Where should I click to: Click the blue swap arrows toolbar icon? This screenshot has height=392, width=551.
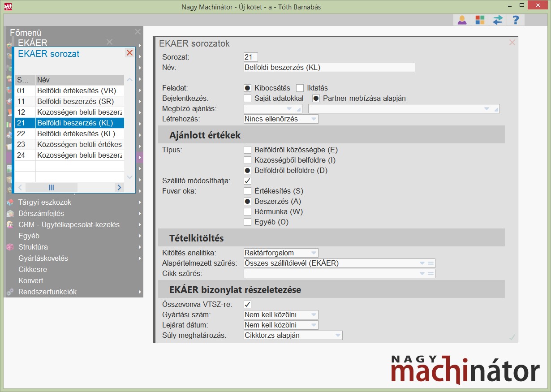[x=498, y=20]
